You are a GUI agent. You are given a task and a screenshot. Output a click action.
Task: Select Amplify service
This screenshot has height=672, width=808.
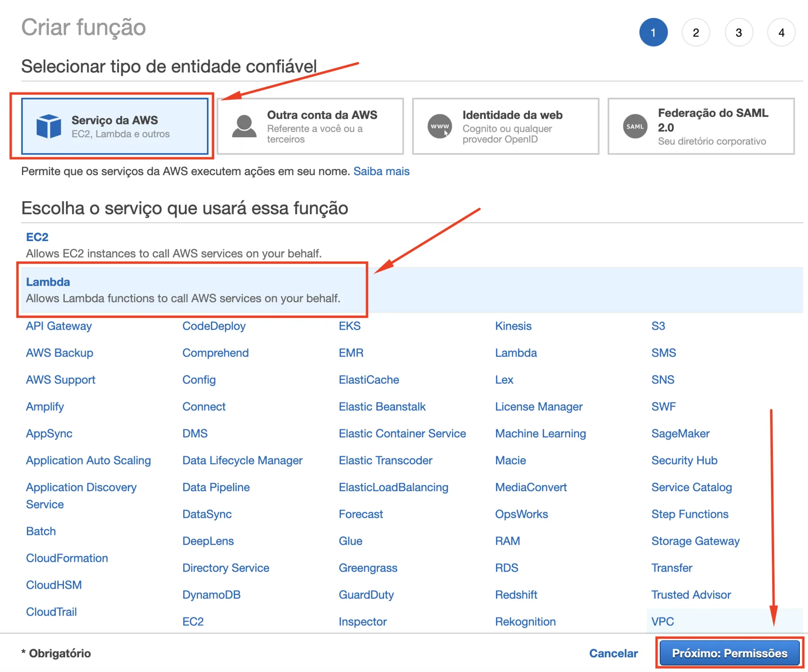click(45, 406)
